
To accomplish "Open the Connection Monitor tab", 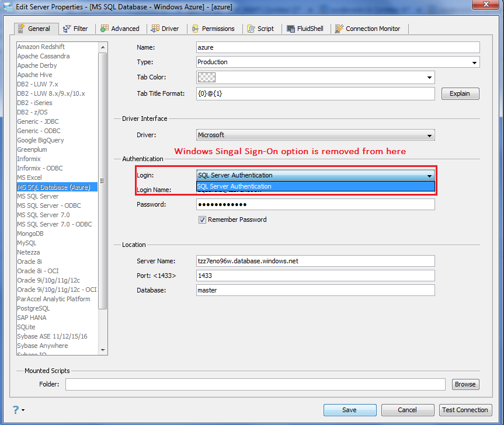I will [368, 29].
